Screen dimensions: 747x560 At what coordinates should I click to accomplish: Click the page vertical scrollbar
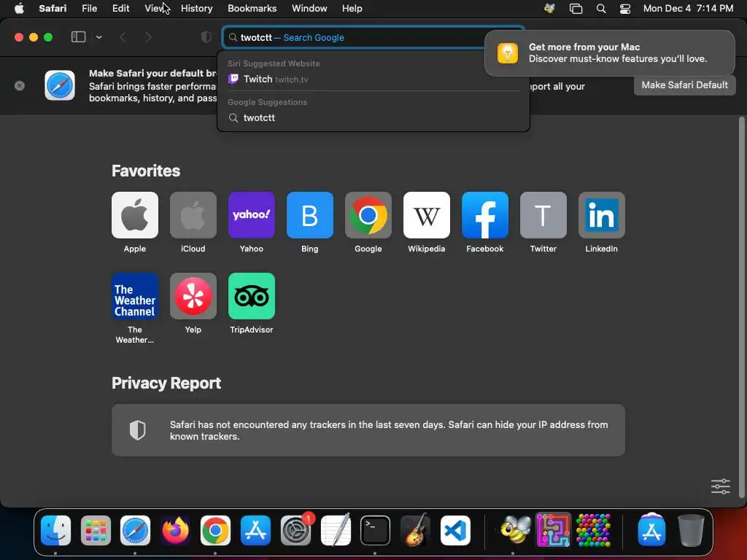741,307
